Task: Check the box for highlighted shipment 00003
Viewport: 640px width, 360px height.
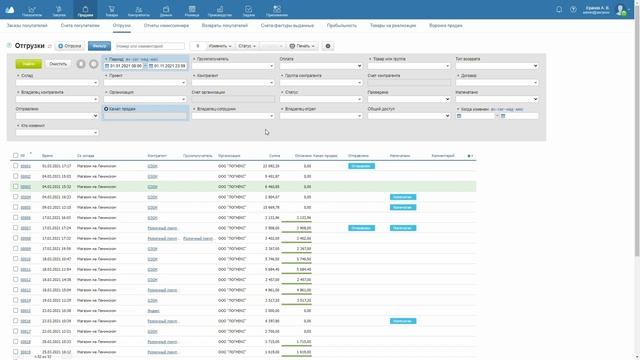Action: pyautogui.click(x=16, y=186)
